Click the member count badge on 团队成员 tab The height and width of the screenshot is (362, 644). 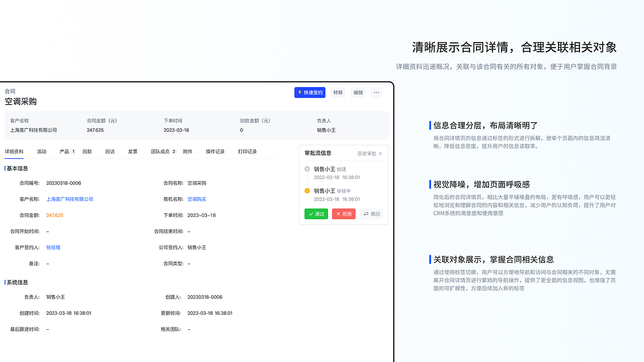173,150
